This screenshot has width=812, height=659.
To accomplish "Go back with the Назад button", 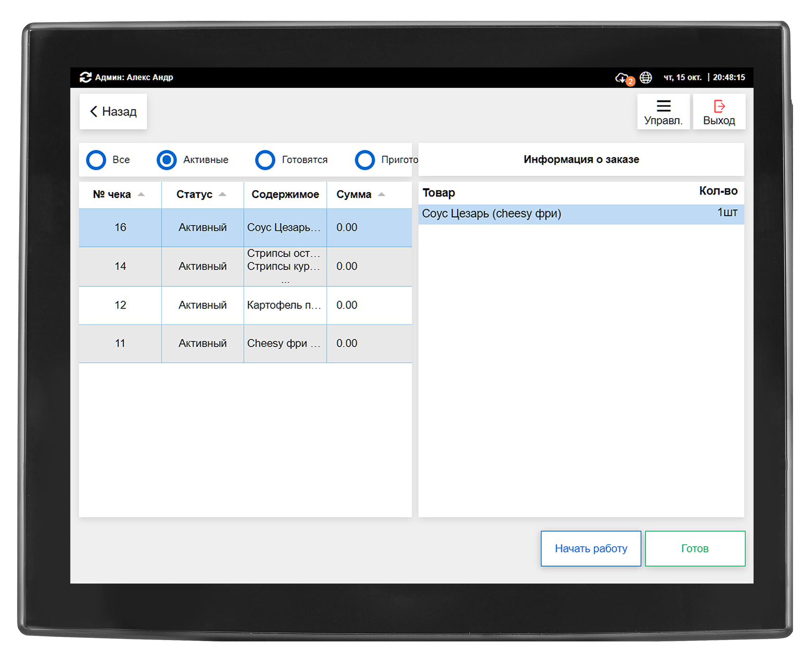I will 113,111.
